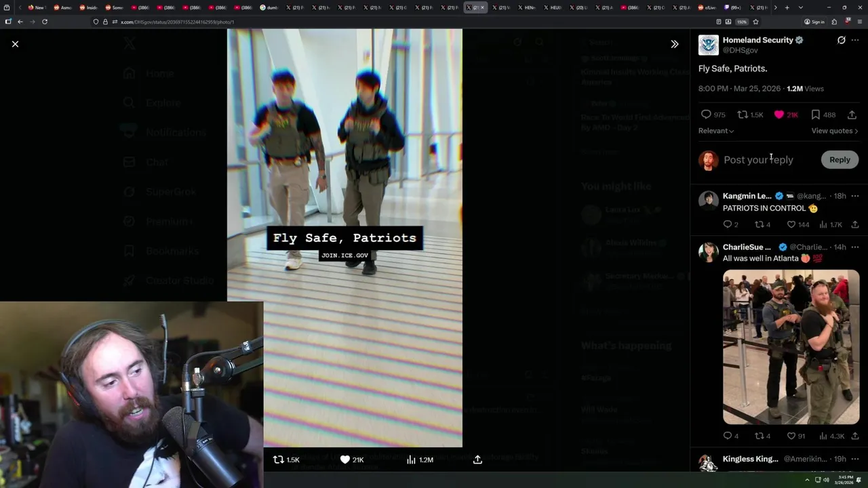Switch to the dumb Google search tab
Image resolution: width=868 pixels, height=488 pixels.
pyautogui.click(x=269, y=7)
